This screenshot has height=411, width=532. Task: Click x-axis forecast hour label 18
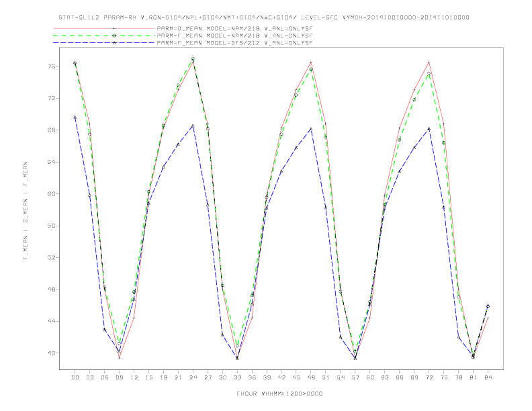click(163, 377)
